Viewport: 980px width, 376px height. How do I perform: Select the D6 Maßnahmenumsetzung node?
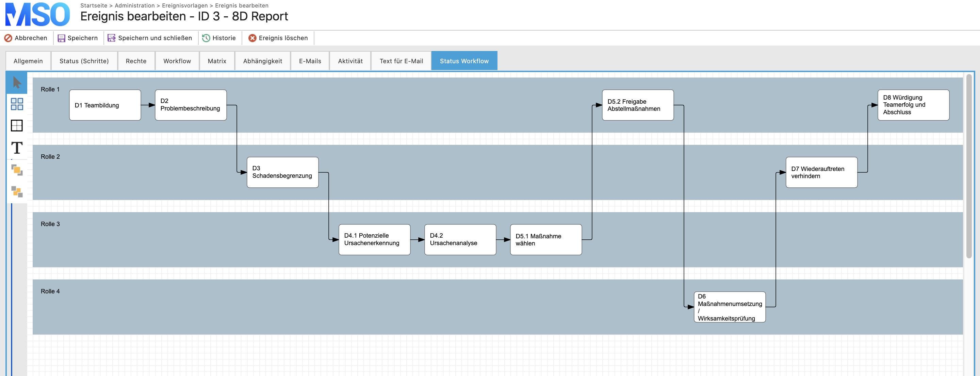[730, 307]
